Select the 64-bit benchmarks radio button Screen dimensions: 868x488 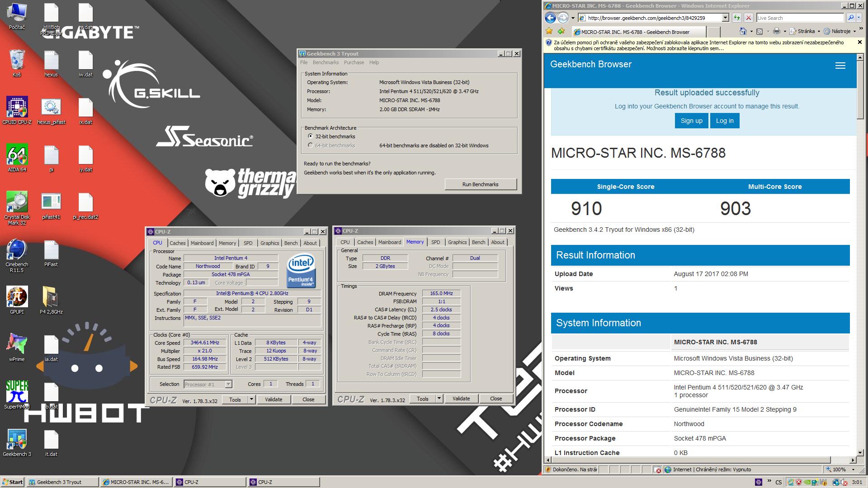click(310, 145)
